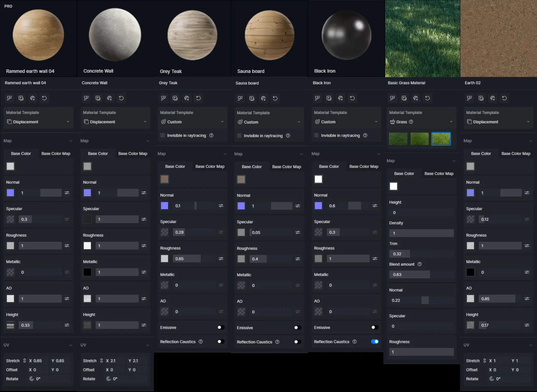The width and height of the screenshot is (537, 392).
Task: Disable Reflection Caustics for Black Iron
Action: click(x=375, y=342)
